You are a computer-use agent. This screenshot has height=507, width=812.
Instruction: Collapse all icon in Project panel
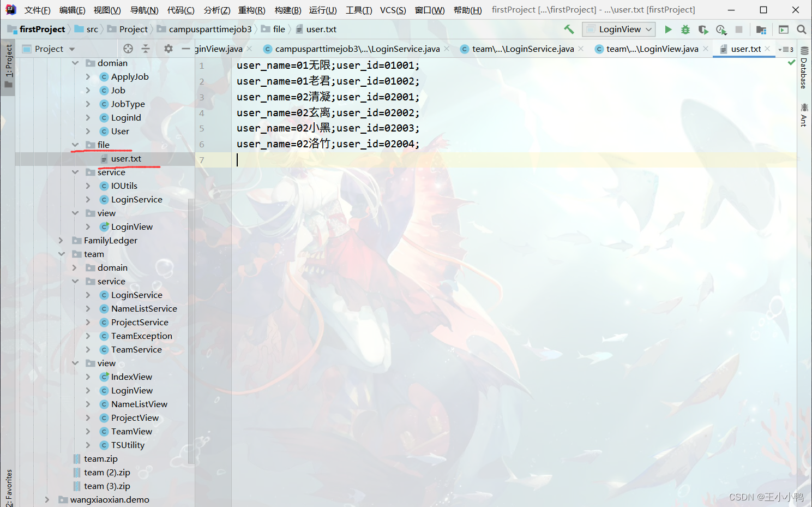click(146, 49)
